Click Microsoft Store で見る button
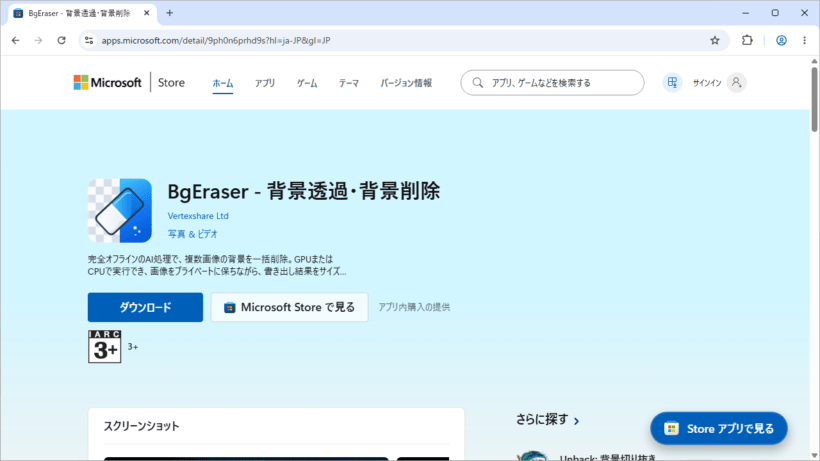Screen dimensions: 820x461 click(290, 307)
